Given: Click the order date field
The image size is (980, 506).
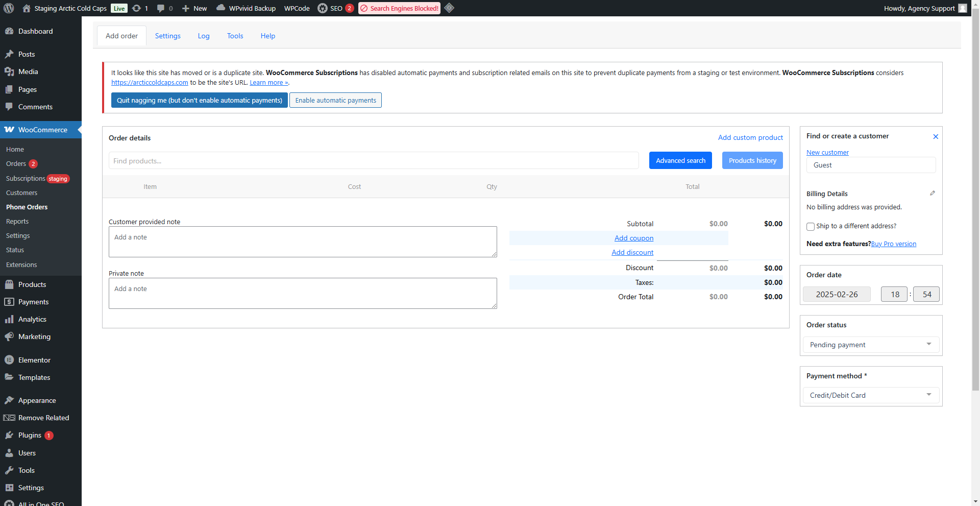Looking at the screenshot, I should (837, 294).
